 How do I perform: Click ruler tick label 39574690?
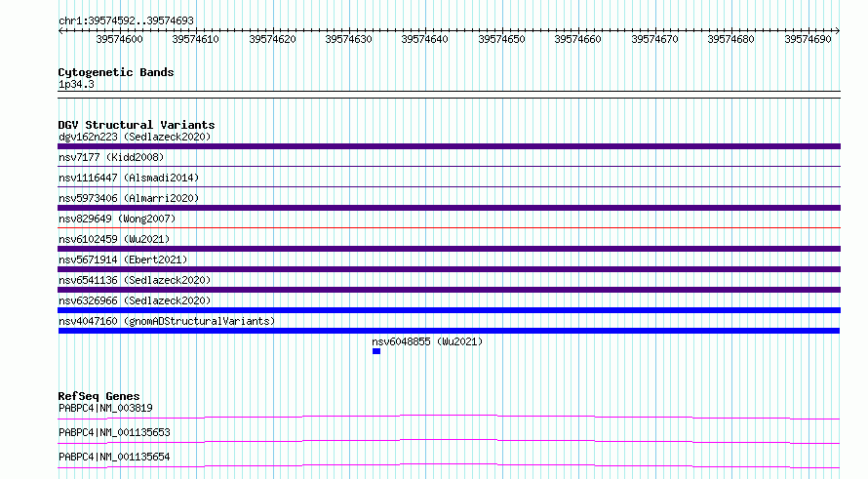pos(808,39)
